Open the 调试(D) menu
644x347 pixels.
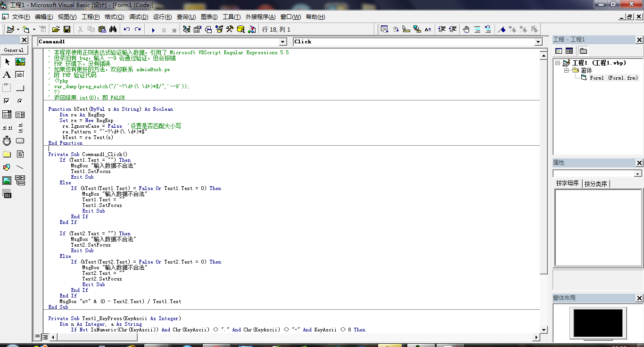click(138, 17)
